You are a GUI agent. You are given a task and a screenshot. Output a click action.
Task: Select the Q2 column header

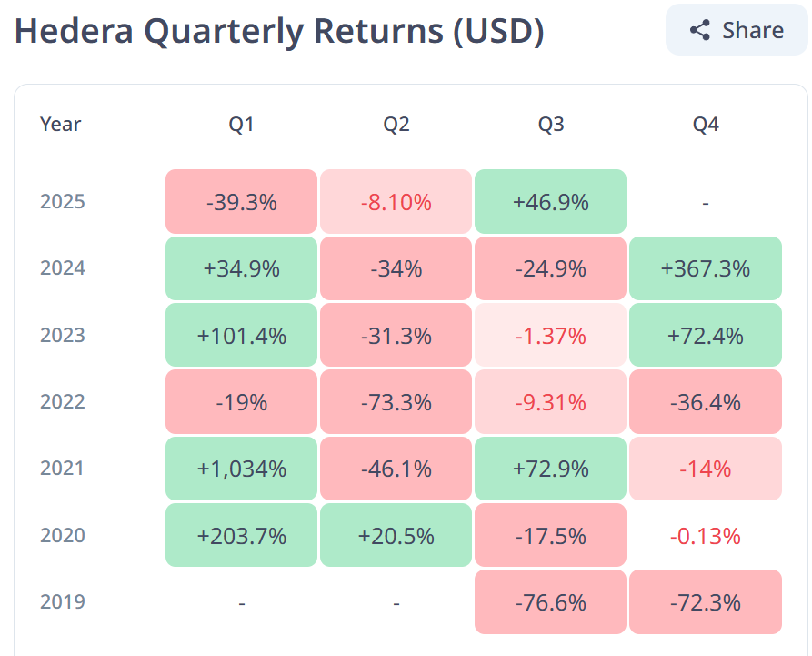[395, 124]
